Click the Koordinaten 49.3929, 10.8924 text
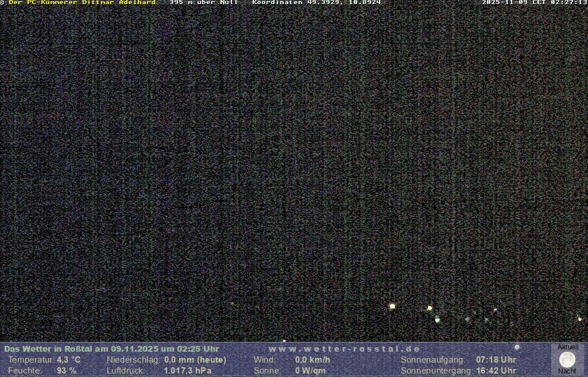The height and width of the screenshot is (377, 588). (316, 2)
